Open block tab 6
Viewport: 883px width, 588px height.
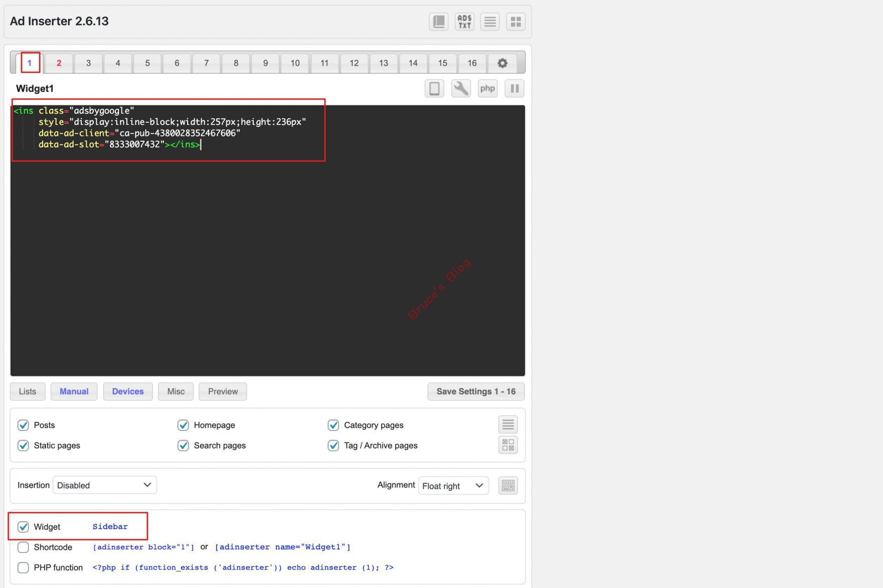[x=177, y=63]
